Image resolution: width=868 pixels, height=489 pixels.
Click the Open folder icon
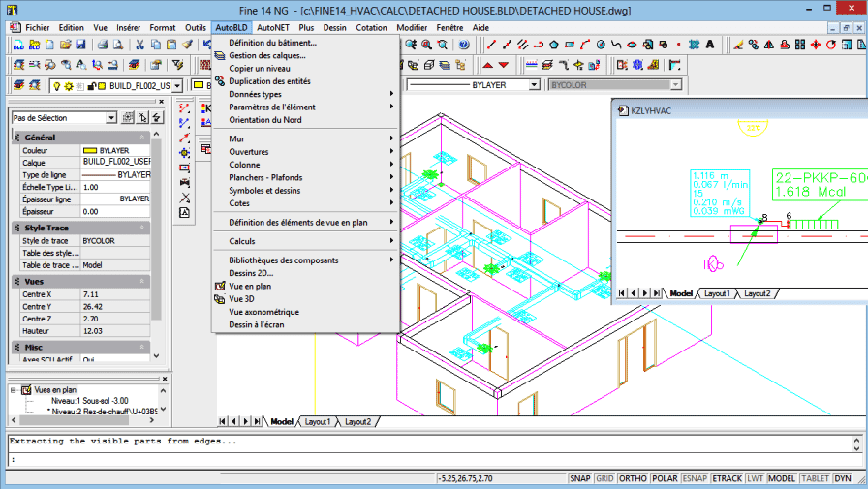(65, 45)
